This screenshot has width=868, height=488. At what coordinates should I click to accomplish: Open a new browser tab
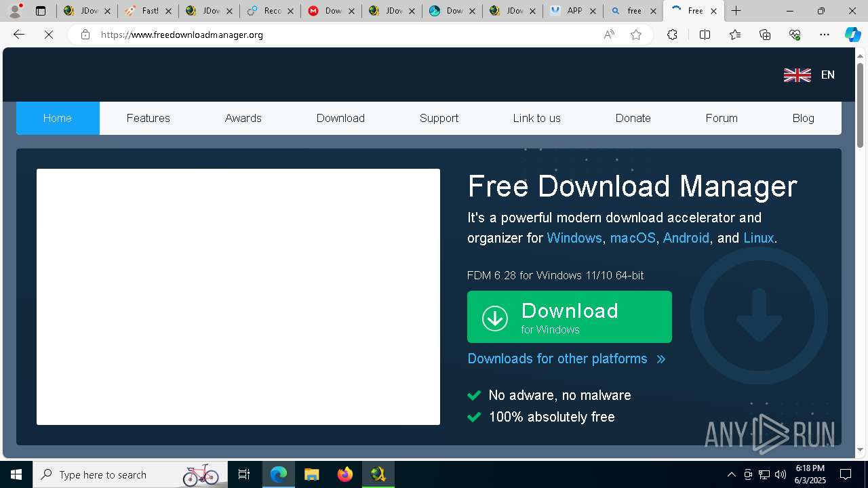pos(736,11)
